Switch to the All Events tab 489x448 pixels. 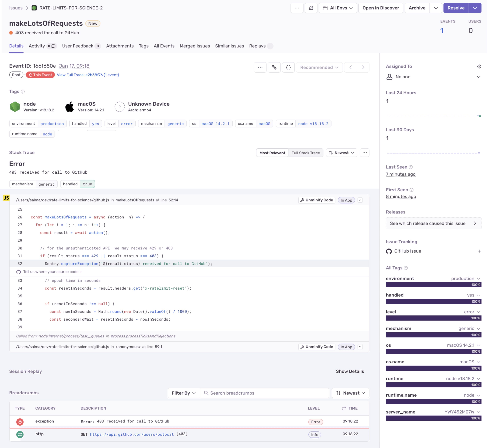(x=164, y=46)
